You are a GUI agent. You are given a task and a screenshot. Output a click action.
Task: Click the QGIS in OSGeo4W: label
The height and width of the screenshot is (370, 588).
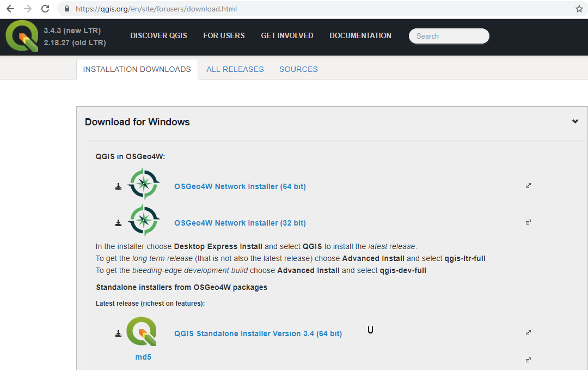(x=130, y=156)
